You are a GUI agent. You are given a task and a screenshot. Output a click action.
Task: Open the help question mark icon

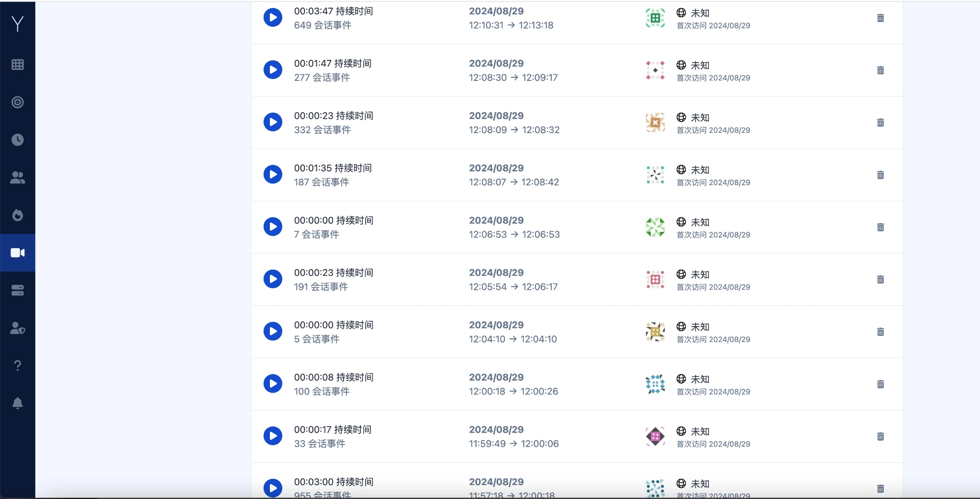point(18,366)
